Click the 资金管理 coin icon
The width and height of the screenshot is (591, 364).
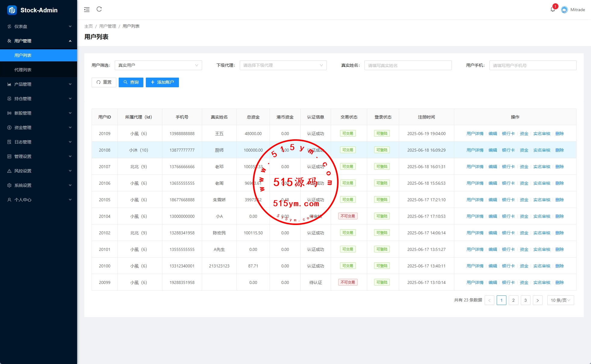click(x=9, y=128)
